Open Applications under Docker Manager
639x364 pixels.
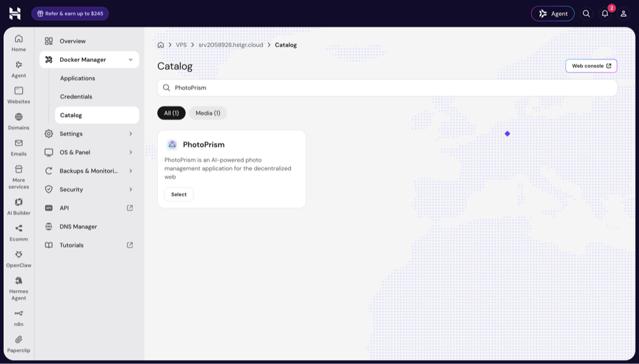[97, 78]
